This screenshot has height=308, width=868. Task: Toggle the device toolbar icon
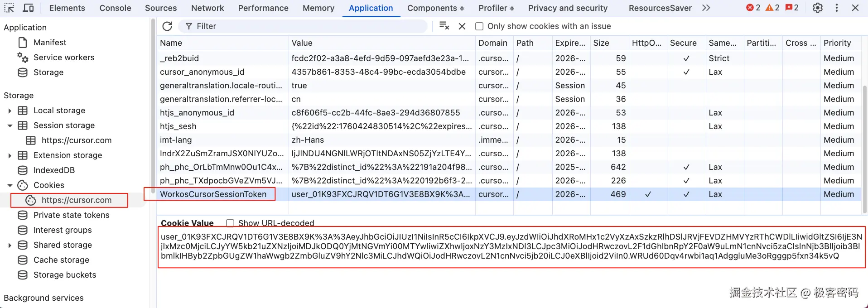pos(28,8)
